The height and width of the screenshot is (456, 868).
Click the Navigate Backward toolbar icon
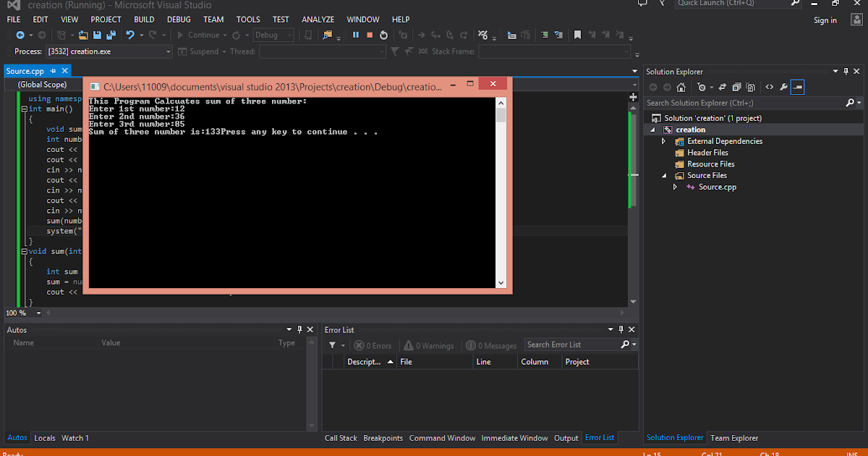(x=20, y=35)
